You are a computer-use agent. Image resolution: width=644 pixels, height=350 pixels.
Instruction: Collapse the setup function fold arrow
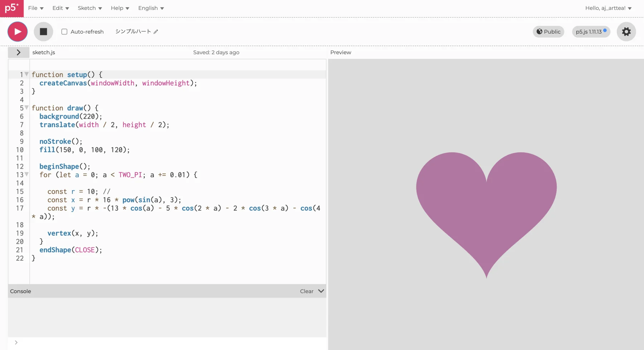[26, 74]
